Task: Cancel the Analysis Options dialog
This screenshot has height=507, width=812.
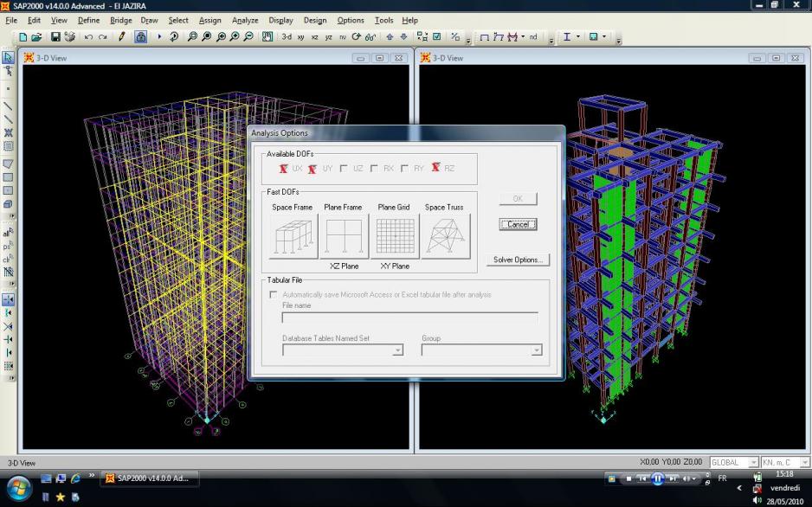Action: (x=518, y=224)
